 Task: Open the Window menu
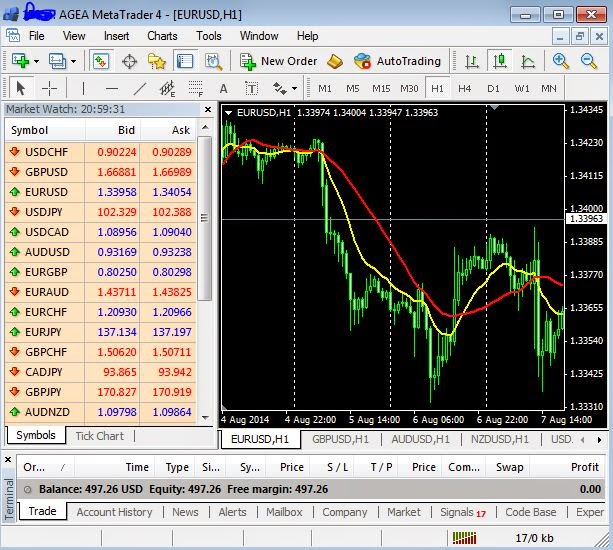(x=259, y=36)
